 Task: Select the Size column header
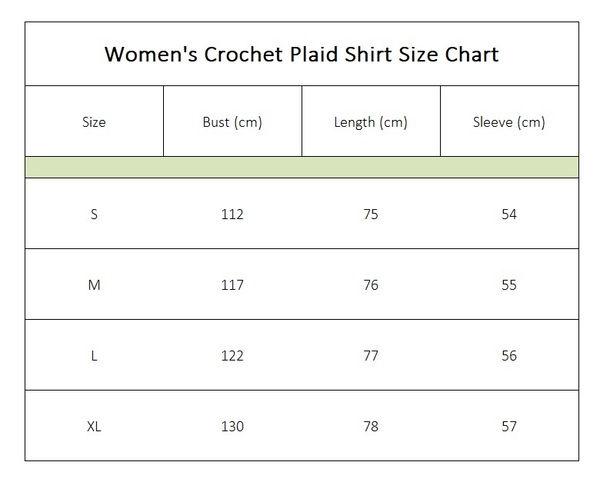[94, 121]
